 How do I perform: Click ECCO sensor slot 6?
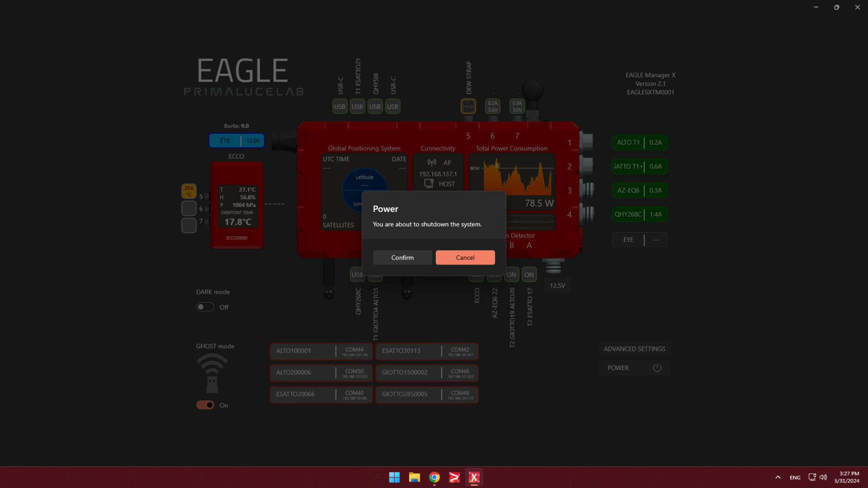pos(189,208)
